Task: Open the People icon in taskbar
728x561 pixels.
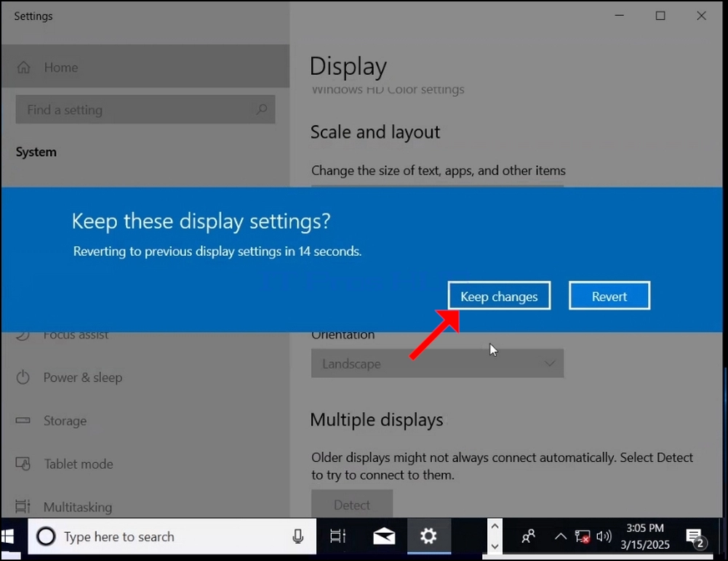Action: tap(528, 536)
